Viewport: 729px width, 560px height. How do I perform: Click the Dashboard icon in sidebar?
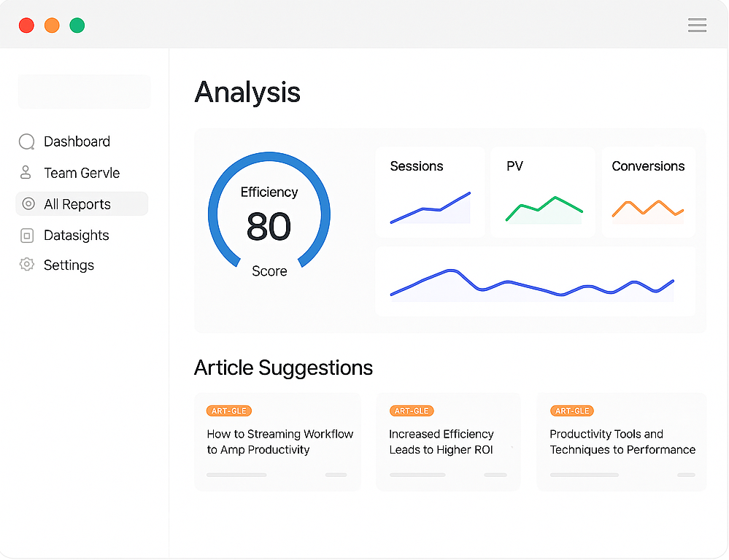point(27,142)
